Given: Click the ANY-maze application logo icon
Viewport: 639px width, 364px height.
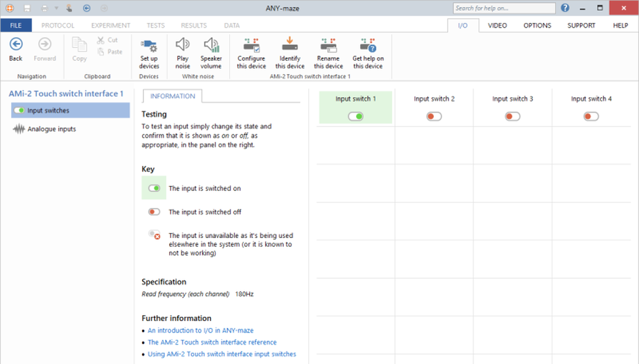Looking at the screenshot, I should [x=10, y=8].
